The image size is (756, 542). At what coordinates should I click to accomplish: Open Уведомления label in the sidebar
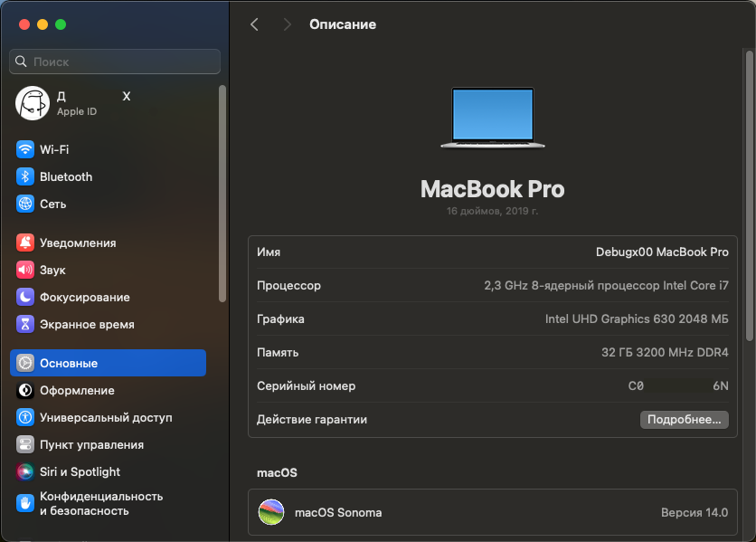(x=78, y=242)
